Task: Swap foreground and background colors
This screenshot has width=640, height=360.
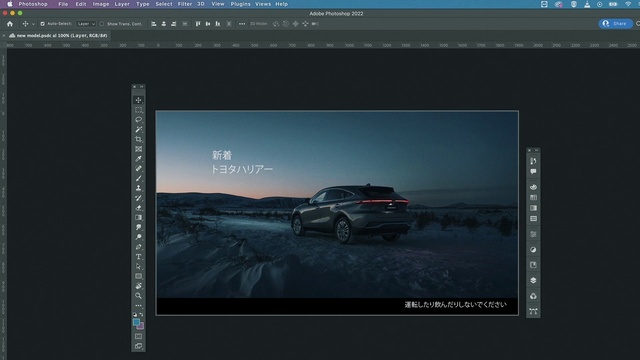Action: pos(142,315)
